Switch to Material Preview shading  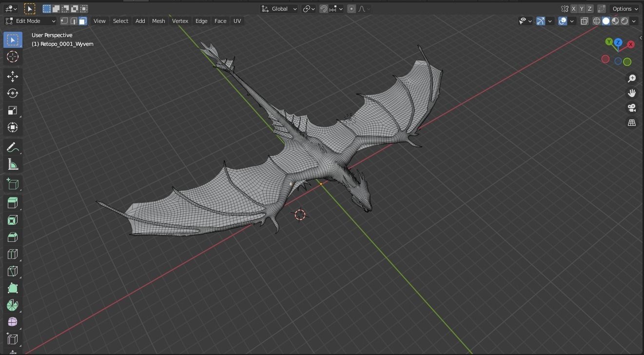pos(615,21)
